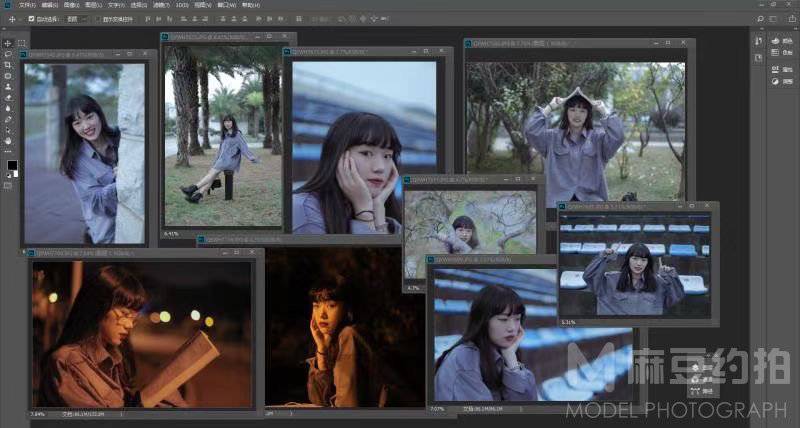Click the Photoshop app logo icon
The width and height of the screenshot is (800, 428).
pyautogui.click(x=7, y=5)
